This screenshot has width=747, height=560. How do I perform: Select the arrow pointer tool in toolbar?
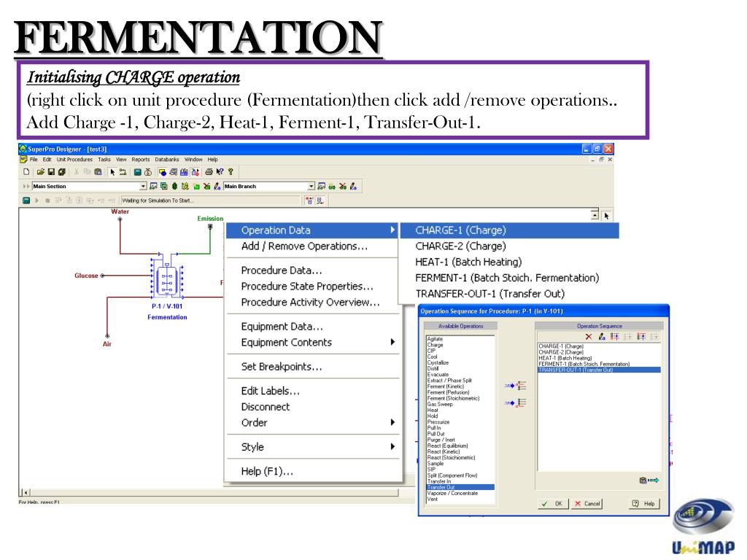112,172
